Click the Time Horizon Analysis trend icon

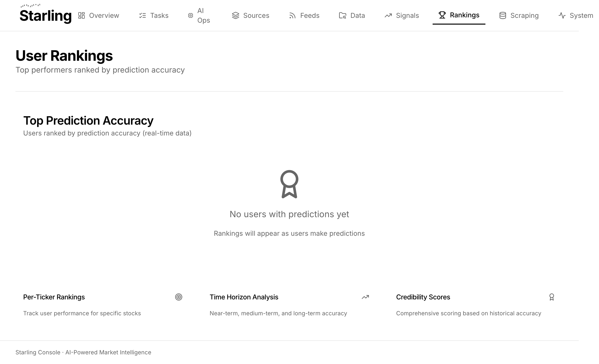[365, 297]
